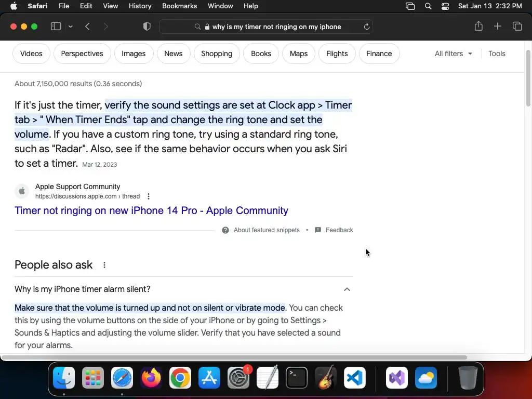Click the About 7,150,000 results text
This screenshot has height=399, width=532.
[78, 84]
